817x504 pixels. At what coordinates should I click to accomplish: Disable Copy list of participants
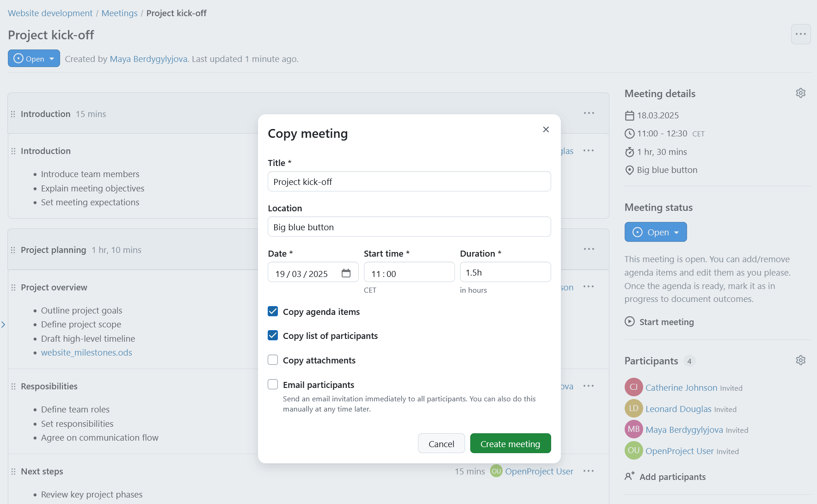pyautogui.click(x=273, y=335)
